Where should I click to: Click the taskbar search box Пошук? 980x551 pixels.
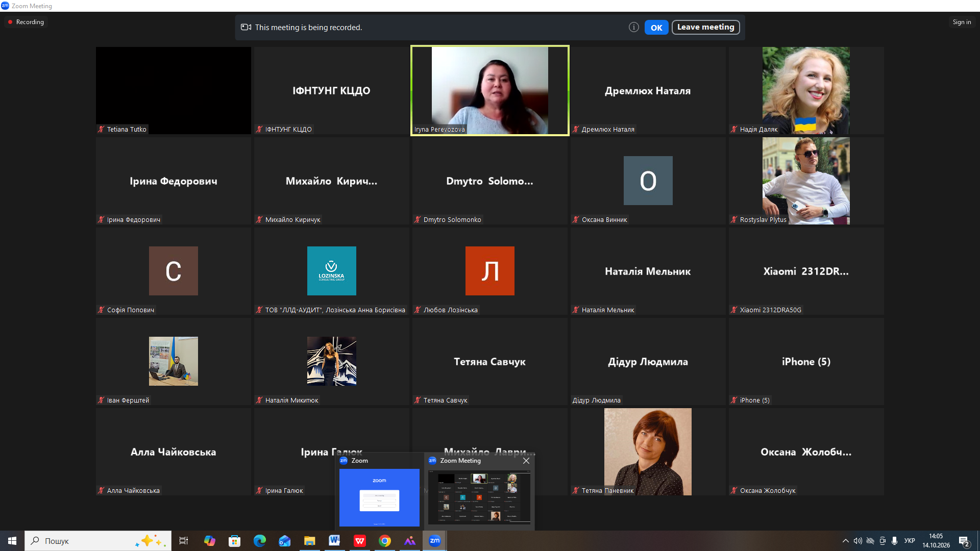click(x=98, y=541)
